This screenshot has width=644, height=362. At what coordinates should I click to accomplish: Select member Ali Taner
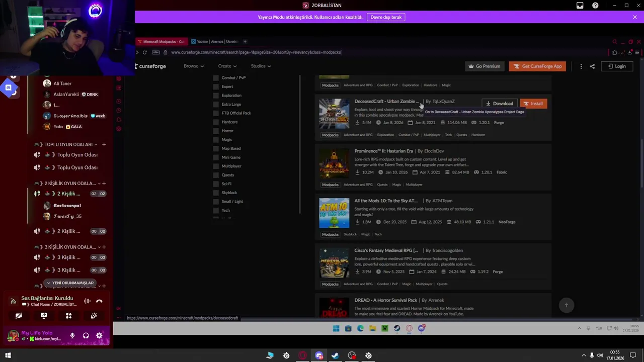(57, 83)
